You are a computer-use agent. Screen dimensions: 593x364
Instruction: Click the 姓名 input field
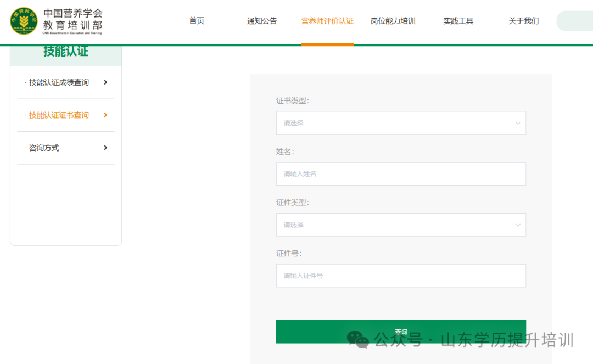tap(400, 173)
